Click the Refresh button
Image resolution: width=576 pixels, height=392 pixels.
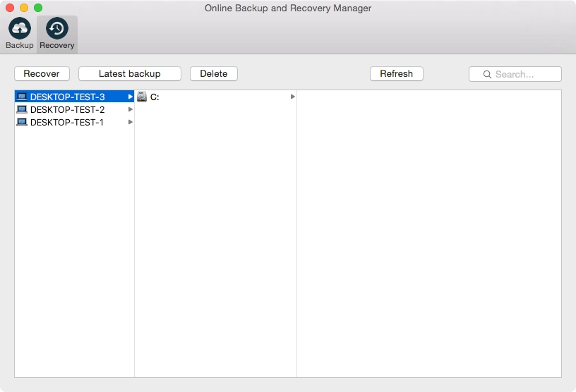pyautogui.click(x=397, y=74)
